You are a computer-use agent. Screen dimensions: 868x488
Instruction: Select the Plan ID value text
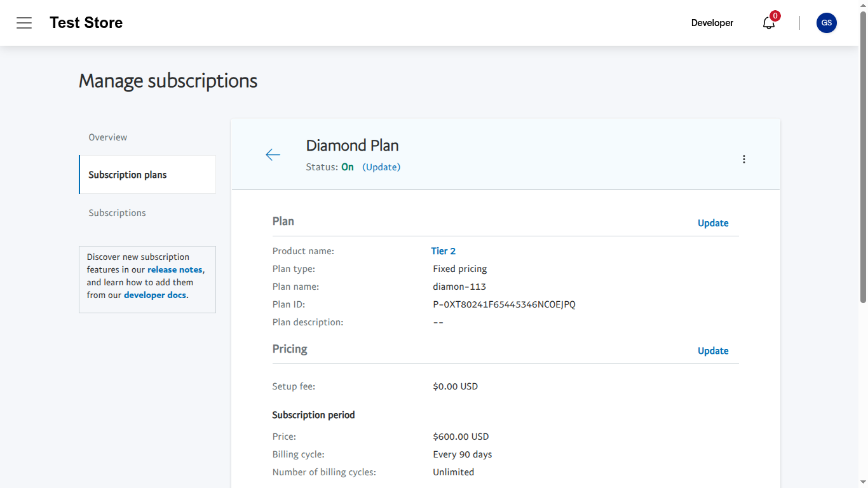click(504, 304)
